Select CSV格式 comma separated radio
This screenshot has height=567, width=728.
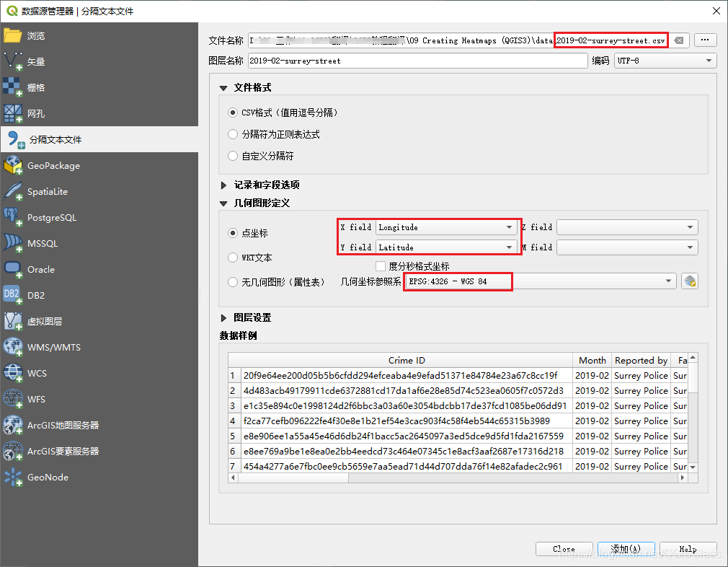pos(233,113)
